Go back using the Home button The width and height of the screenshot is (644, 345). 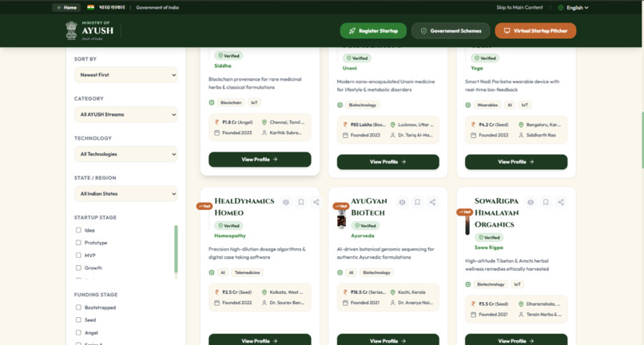[66, 7]
